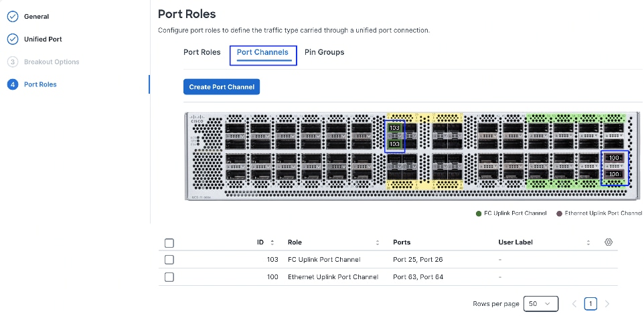Screen dimensions: 644x320
Task: Click the FC Uplink Port Channel legend dot
Action: 478,214
